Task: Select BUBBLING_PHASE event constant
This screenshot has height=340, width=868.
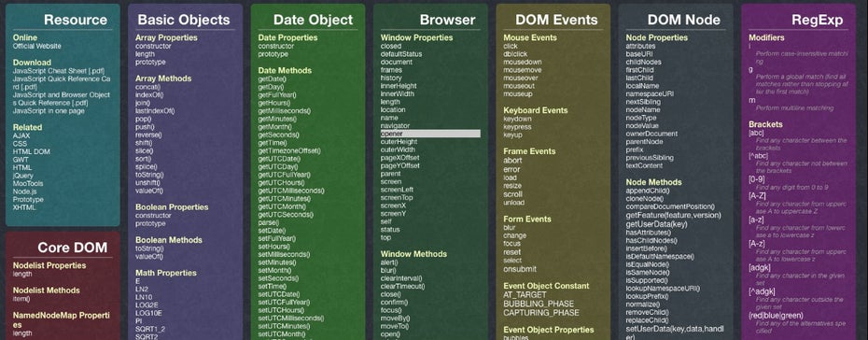Action: pos(539,304)
